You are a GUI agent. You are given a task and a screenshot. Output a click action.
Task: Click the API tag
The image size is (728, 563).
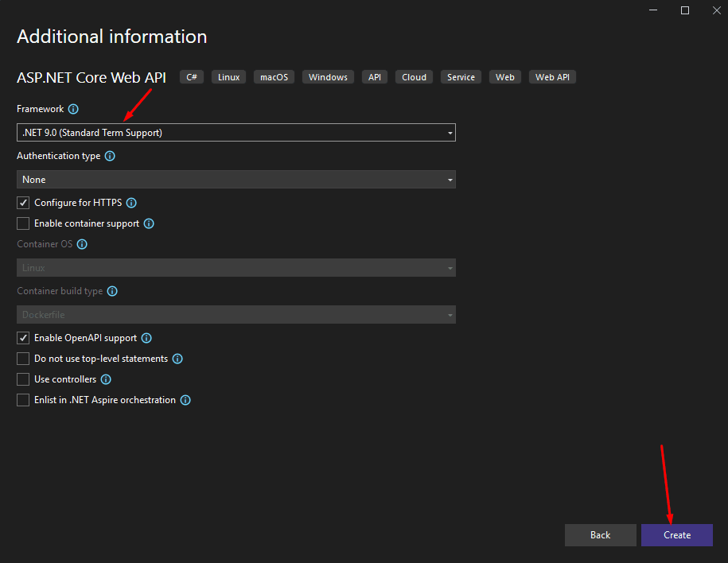(x=375, y=77)
